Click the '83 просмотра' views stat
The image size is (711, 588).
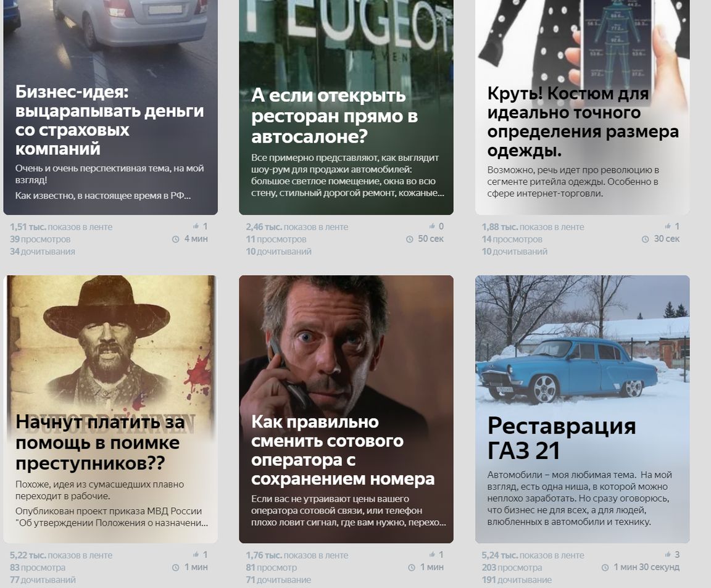[38, 567]
